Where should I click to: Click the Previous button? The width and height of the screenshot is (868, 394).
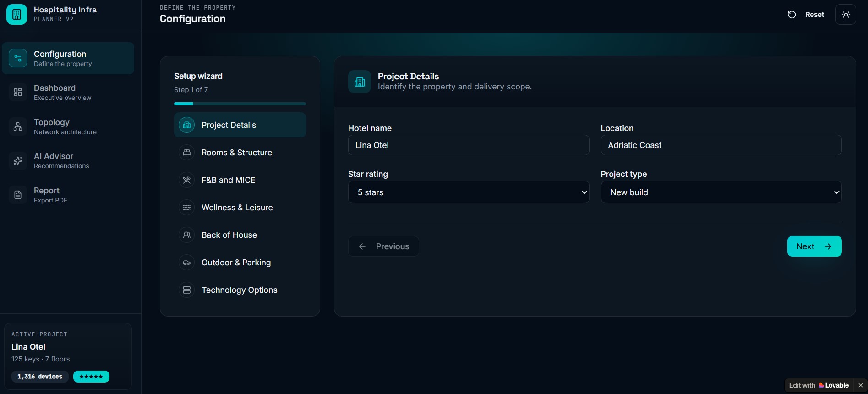[383, 246]
